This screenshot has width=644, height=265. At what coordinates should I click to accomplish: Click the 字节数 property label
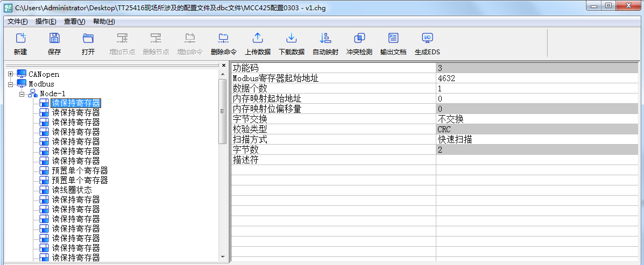246,150
